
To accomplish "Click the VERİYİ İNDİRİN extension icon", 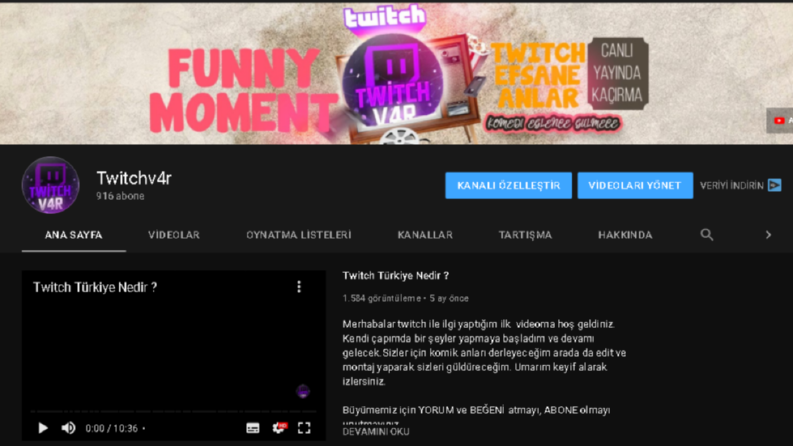I will pos(774,185).
